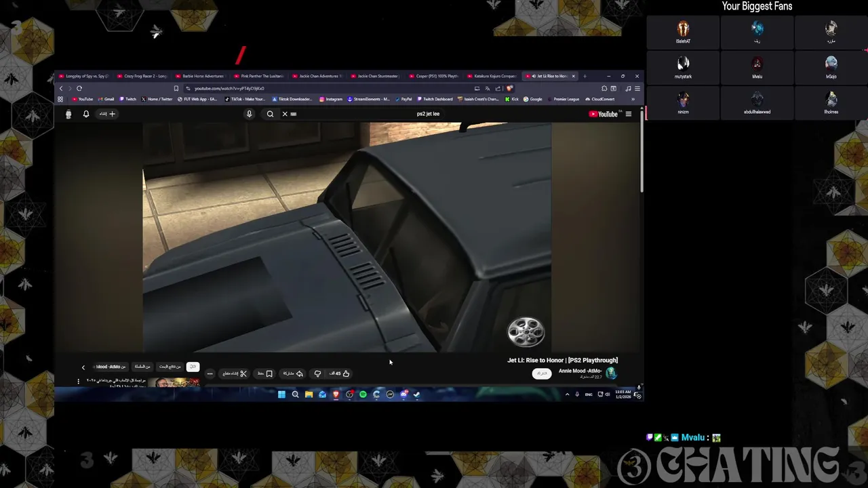Open taskbar clock showing 11:03 AM
Viewport: 868px width, 488px height.
(x=623, y=394)
